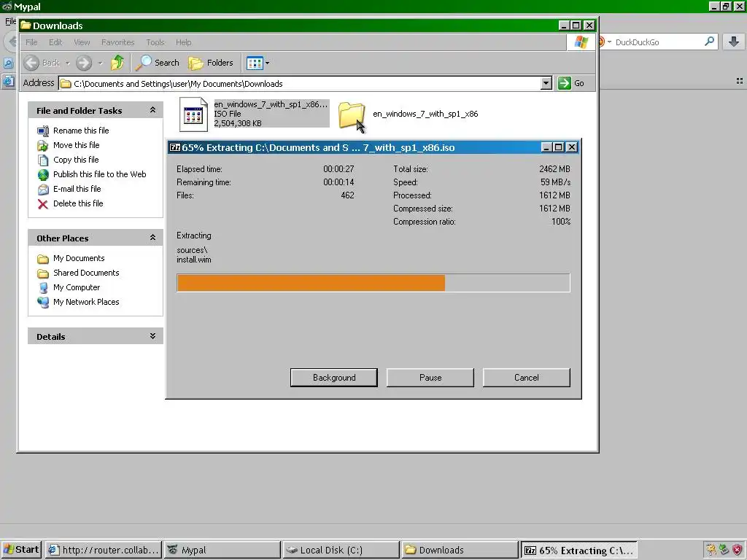Select the en_windows_7_with_sp1_x86 folder icon
The height and width of the screenshot is (560, 747).
click(x=352, y=114)
